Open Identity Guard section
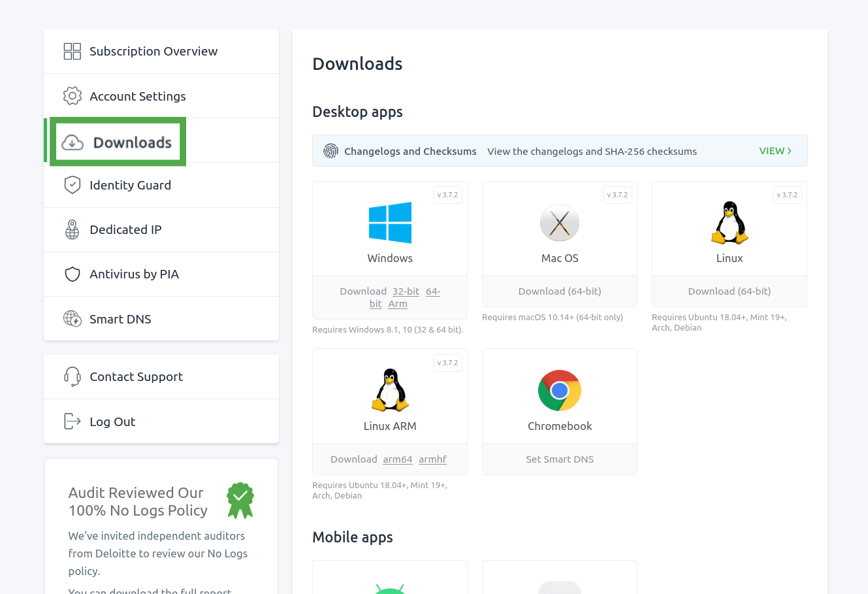 [161, 185]
